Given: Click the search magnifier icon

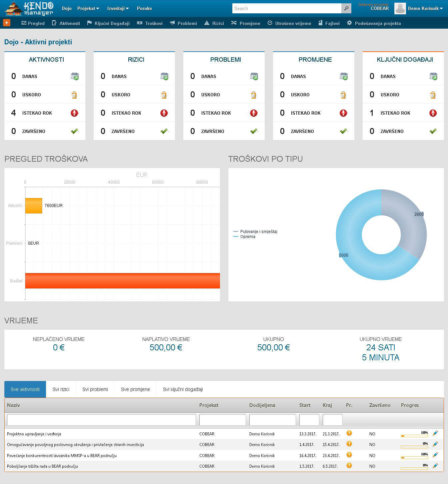Looking at the screenshot, I should (347, 8).
